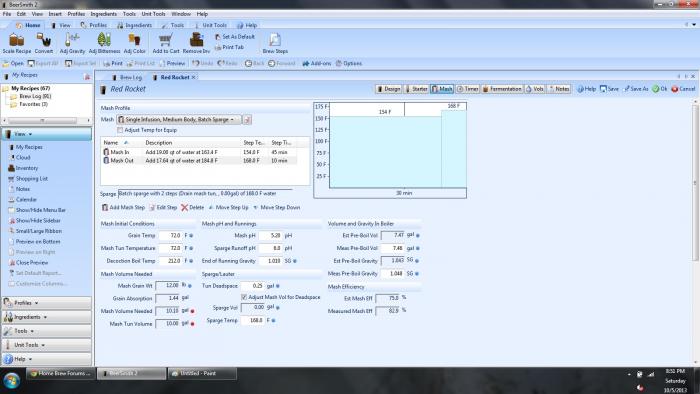Click Small/Large Ribbon in sidebar
The height and width of the screenshot is (394, 700).
[35, 231]
